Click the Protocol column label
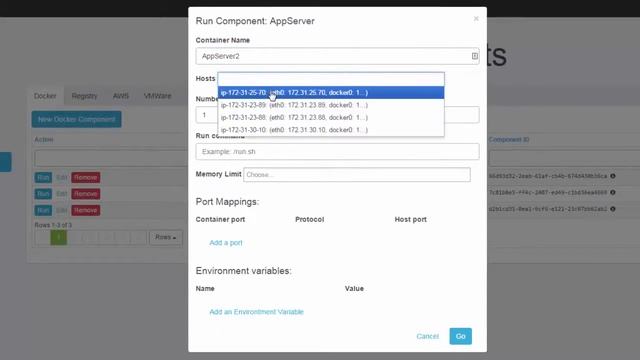 310,220
